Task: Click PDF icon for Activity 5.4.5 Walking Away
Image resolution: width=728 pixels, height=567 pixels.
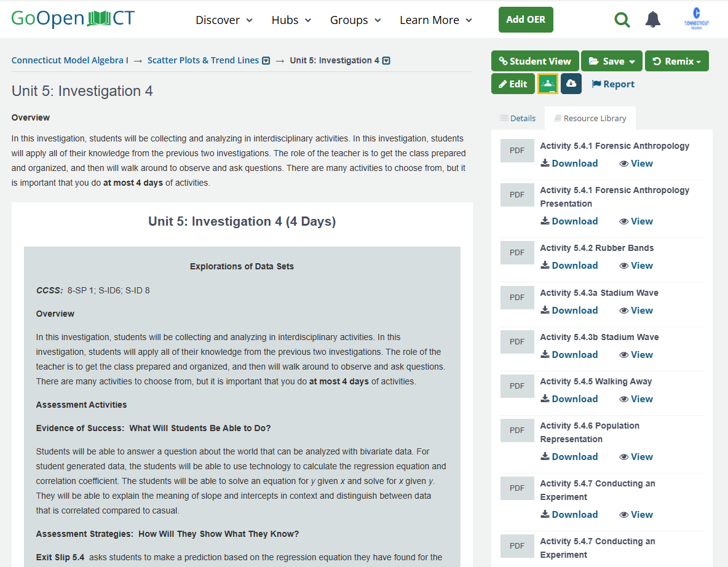Action: (517, 386)
